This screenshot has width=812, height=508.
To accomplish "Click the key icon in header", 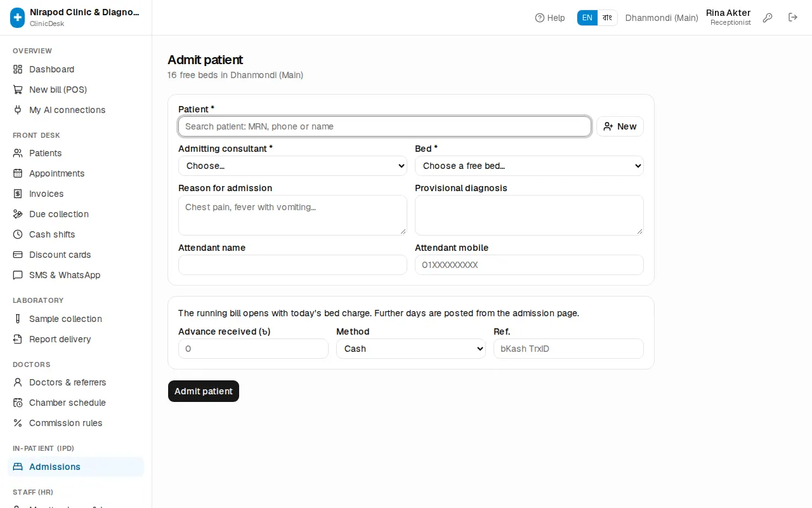I will point(768,18).
